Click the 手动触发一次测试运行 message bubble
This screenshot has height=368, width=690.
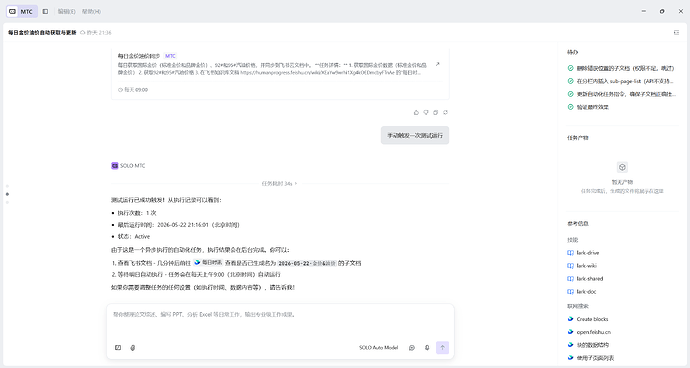click(x=415, y=136)
